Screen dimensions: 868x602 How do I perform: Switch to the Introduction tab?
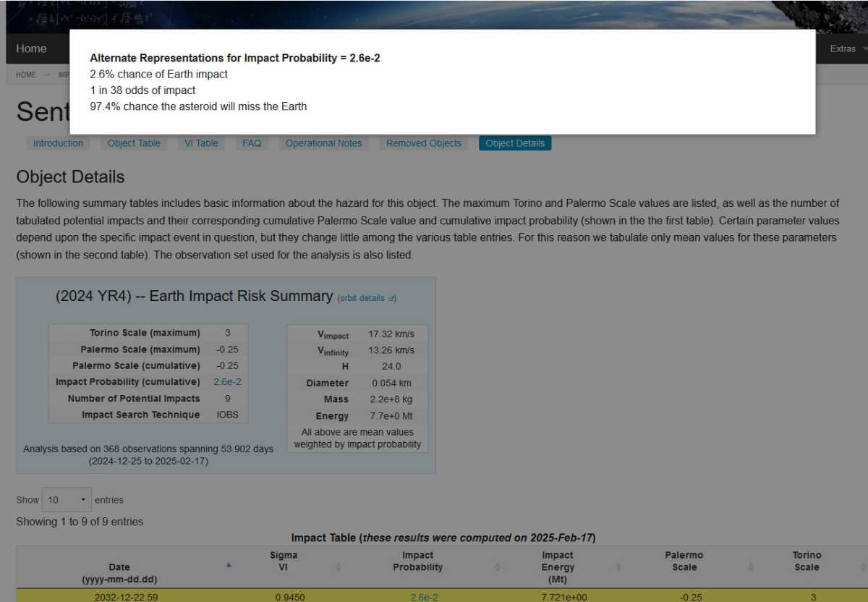[58, 143]
